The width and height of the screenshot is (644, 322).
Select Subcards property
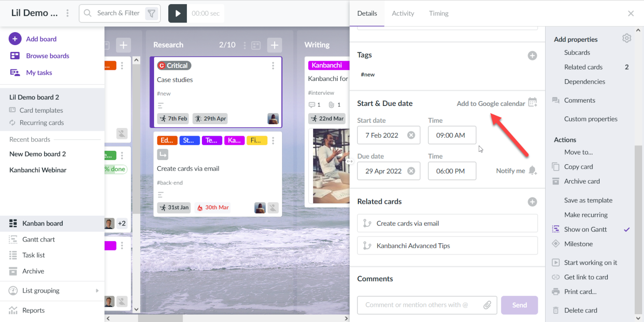pyautogui.click(x=577, y=52)
